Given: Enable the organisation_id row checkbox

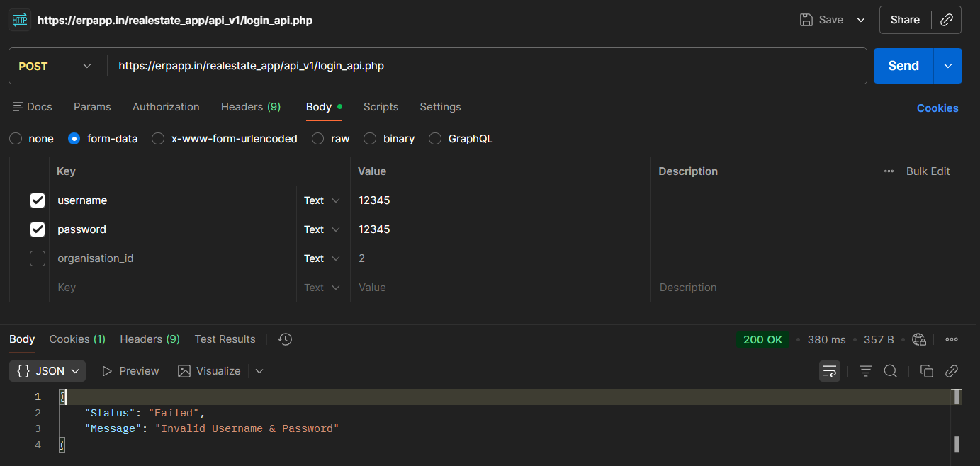Looking at the screenshot, I should pyautogui.click(x=38, y=258).
